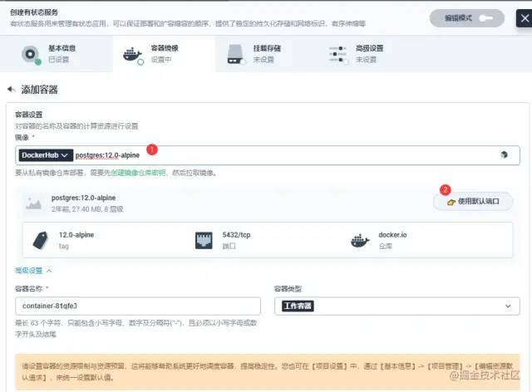Open the basic info step tab
Screen dimensions: 532x392
coord(57,54)
